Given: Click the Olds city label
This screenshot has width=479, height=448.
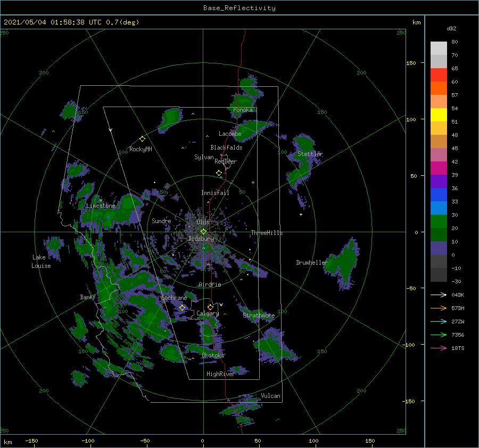Looking at the screenshot, I should point(203,222).
